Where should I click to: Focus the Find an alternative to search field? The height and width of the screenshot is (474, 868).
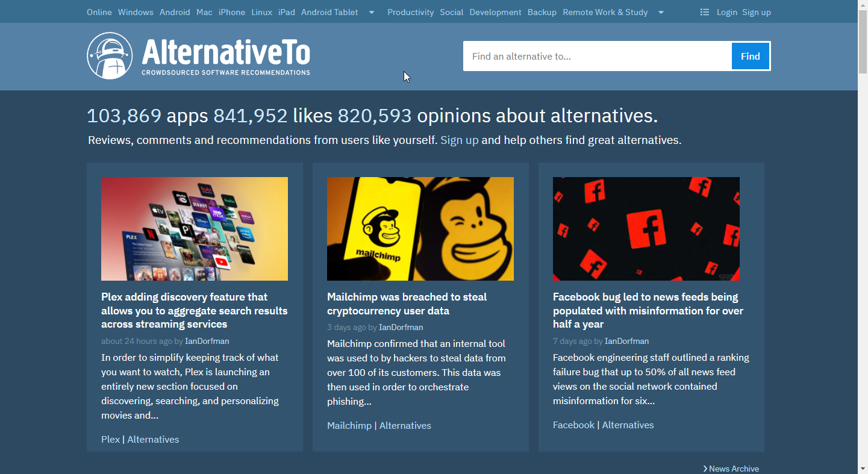click(598, 56)
